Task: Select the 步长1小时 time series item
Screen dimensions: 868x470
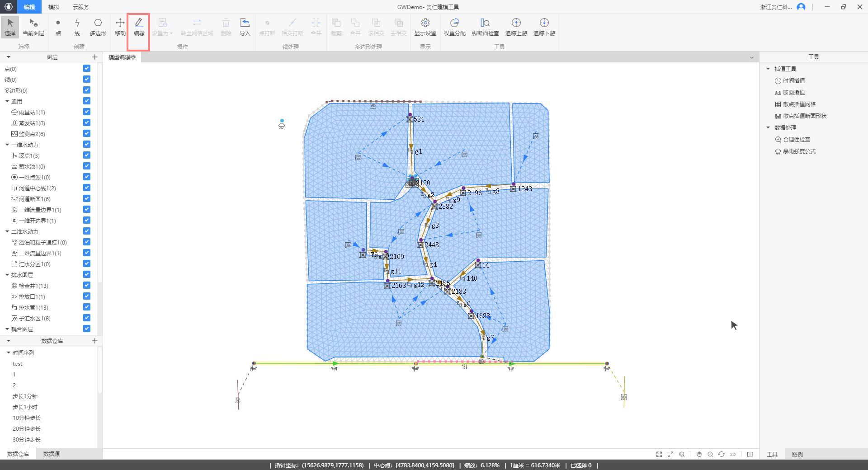Action: pos(25,407)
